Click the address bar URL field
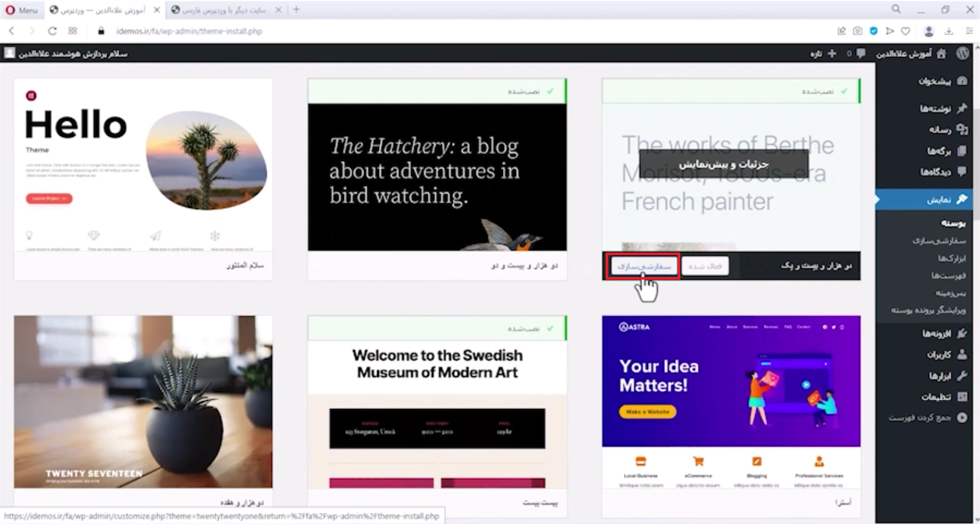Screen dimensions: 980x525 tap(189, 31)
